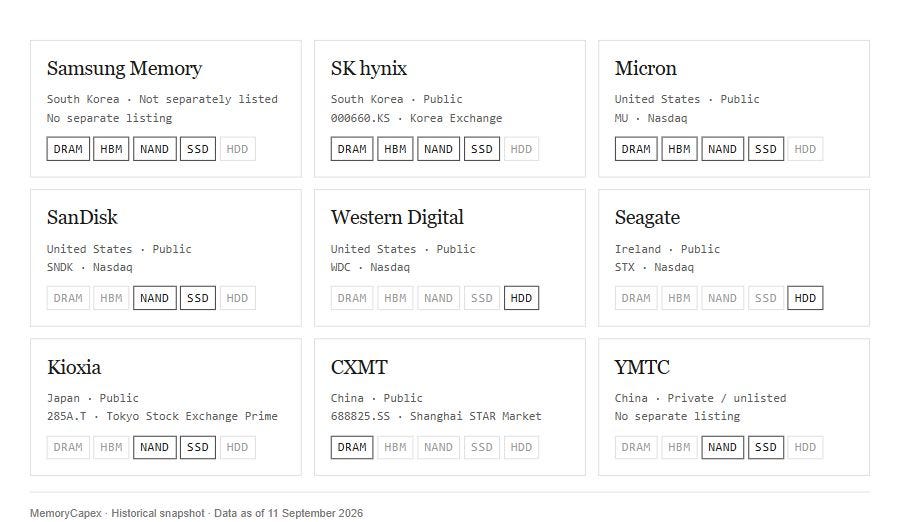Viewport: 900px width, 522px height.
Task: Select the HDD tag on Seagate card
Action: 805,298
